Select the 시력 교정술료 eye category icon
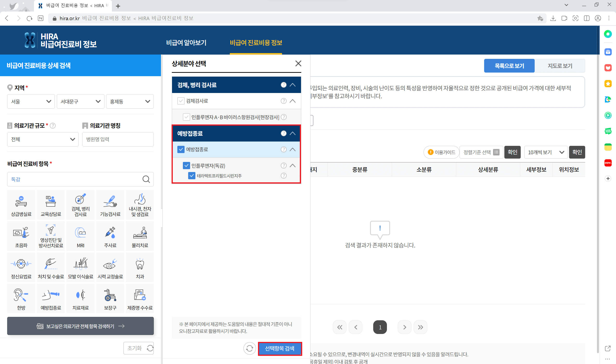Viewport: 616px width, 364px height. coord(110,267)
